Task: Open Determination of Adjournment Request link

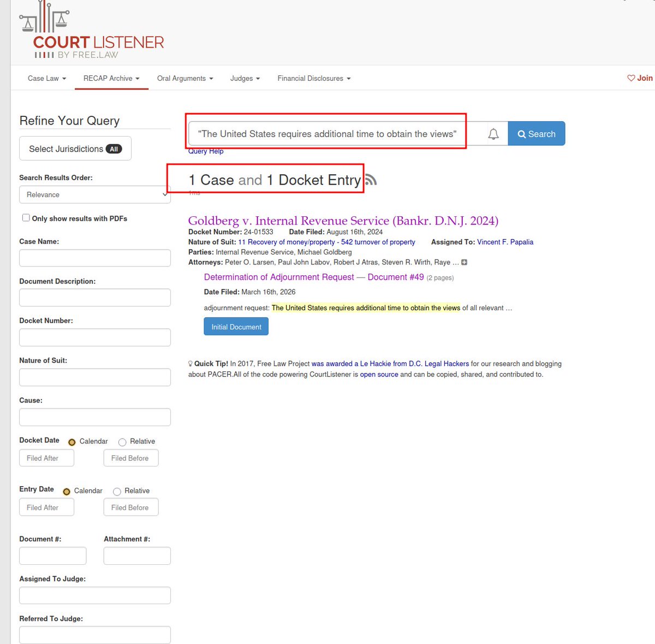Action: (279, 277)
